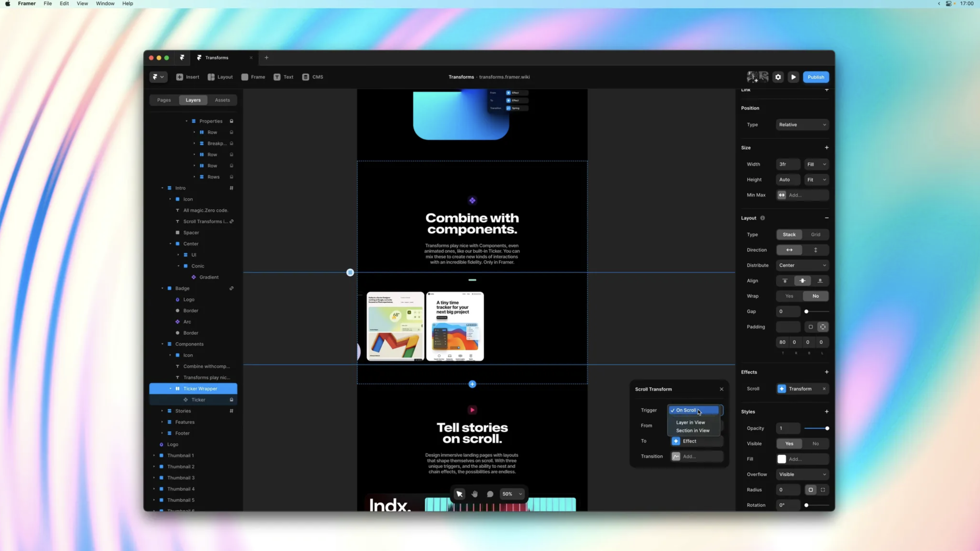Open project settings gear icon
The image size is (980, 551).
pyautogui.click(x=778, y=77)
